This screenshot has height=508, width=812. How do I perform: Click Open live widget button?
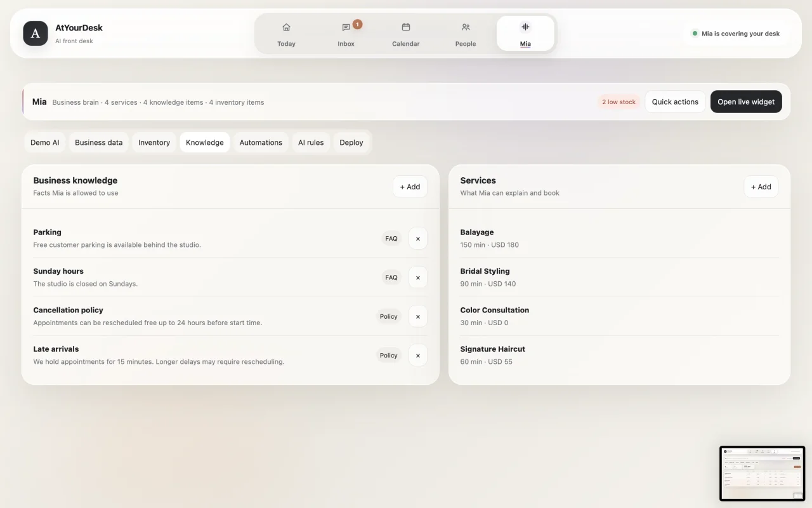pyautogui.click(x=746, y=102)
